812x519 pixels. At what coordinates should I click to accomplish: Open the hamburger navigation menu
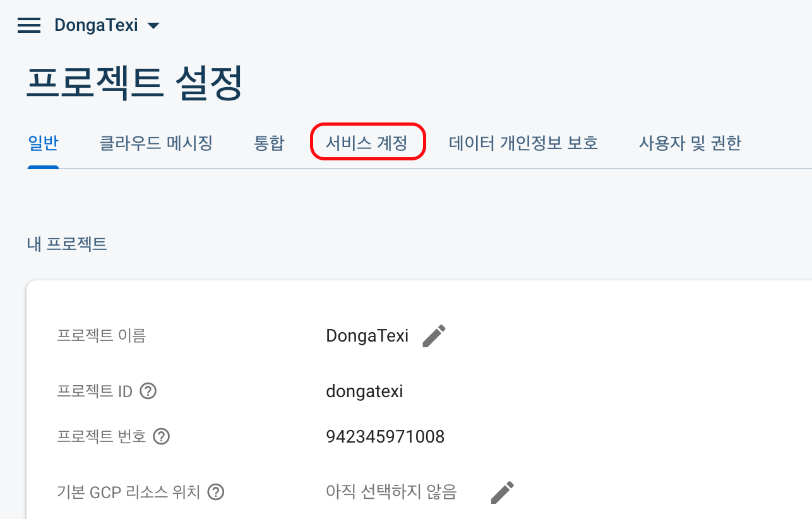point(29,26)
